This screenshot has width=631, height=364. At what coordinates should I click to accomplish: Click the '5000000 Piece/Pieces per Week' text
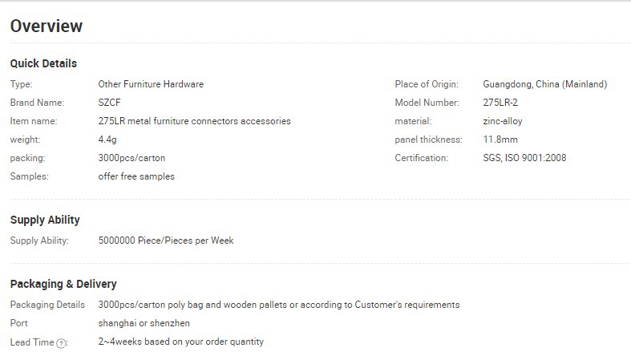[166, 241]
